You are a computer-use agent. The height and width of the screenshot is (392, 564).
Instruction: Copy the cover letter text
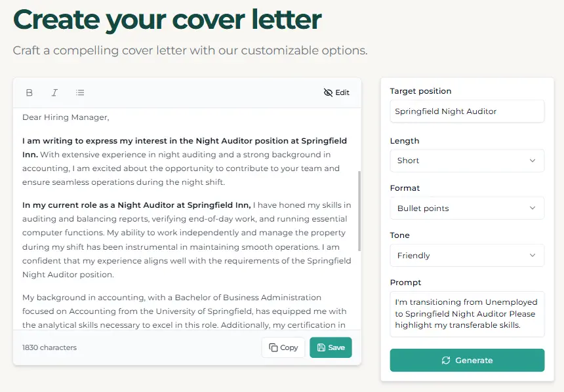[283, 347]
